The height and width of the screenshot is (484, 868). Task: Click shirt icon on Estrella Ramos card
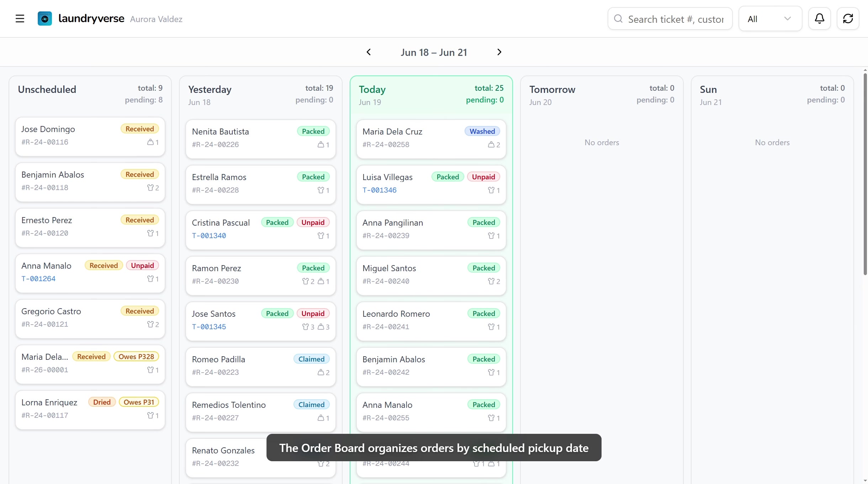(321, 190)
